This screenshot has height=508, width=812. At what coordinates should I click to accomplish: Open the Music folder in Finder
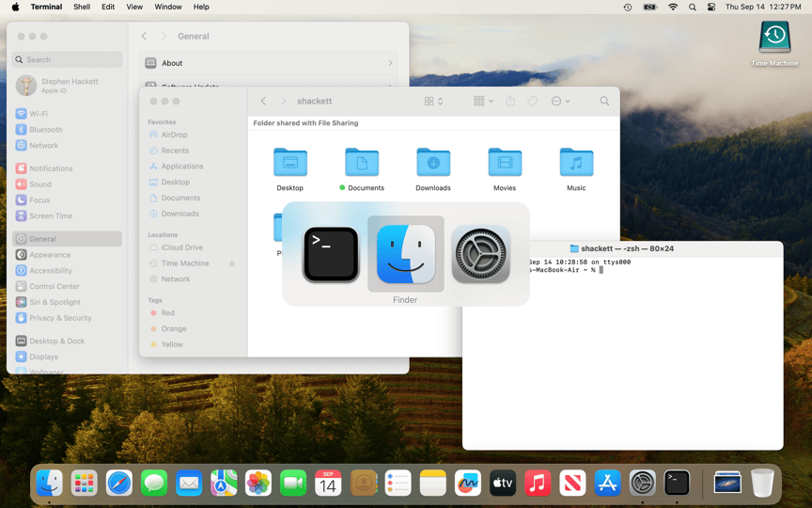[x=576, y=162]
